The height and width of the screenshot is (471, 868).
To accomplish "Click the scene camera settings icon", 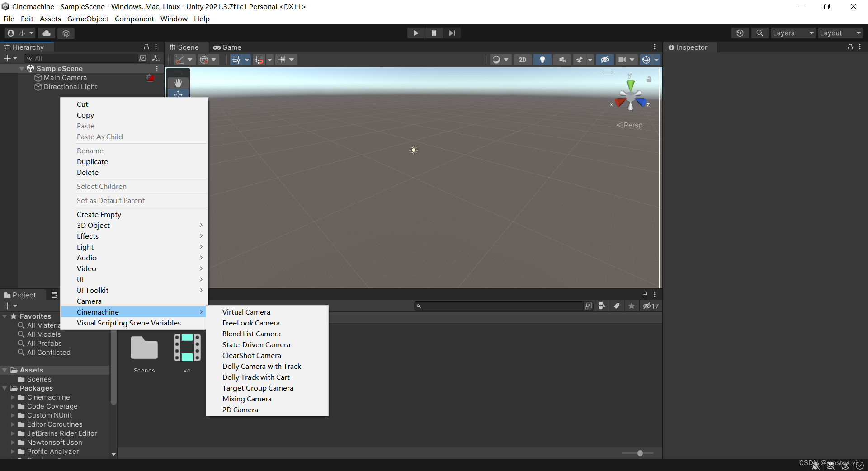I will coord(622,60).
